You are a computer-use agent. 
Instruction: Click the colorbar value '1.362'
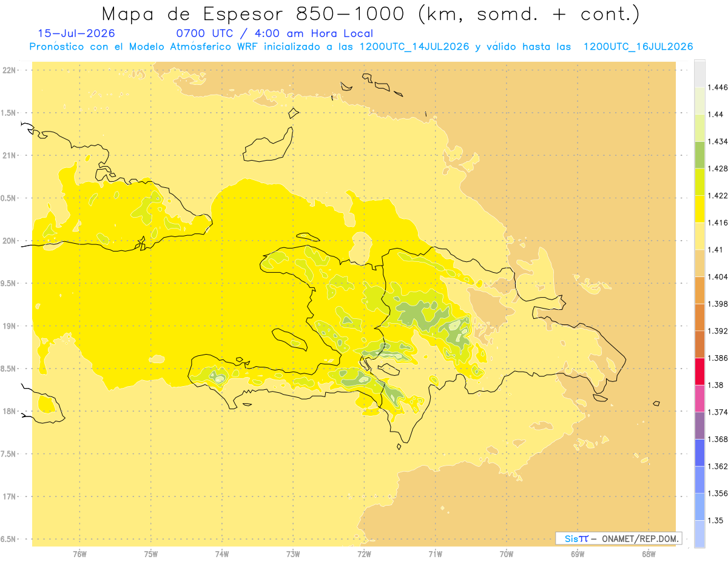click(x=717, y=467)
